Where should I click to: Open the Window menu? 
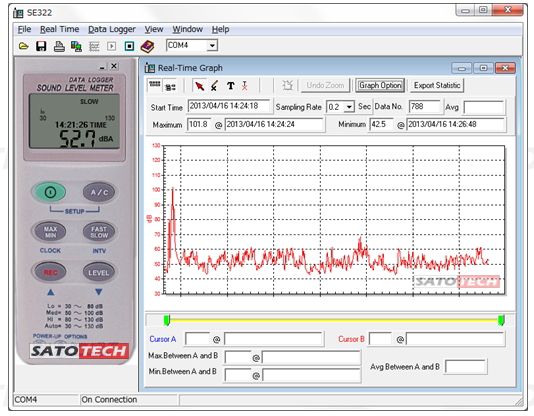tap(187, 29)
